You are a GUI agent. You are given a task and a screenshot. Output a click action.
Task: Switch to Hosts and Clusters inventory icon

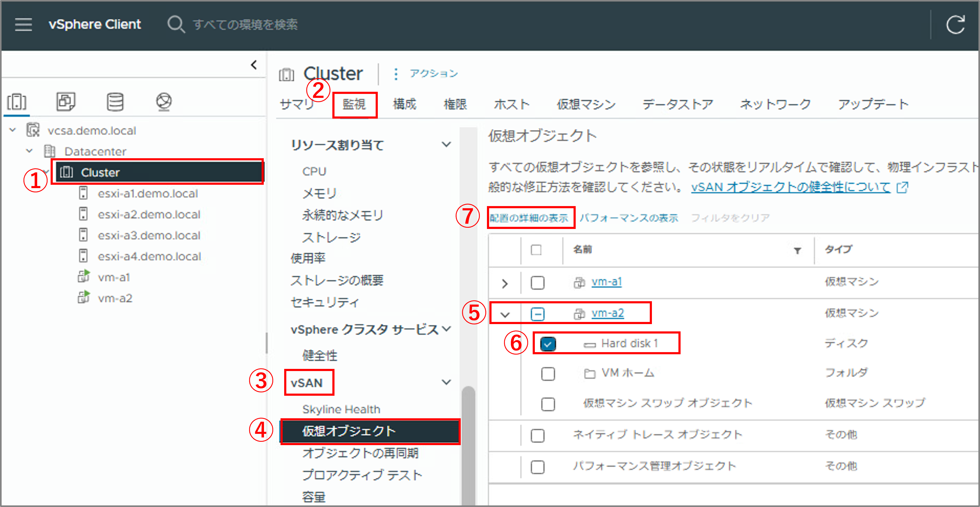[17, 102]
